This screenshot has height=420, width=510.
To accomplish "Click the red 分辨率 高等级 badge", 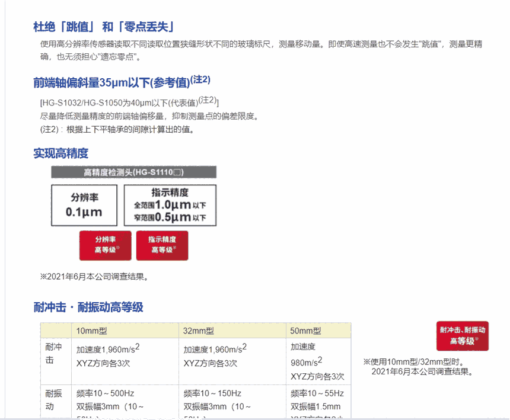I will [105, 245].
